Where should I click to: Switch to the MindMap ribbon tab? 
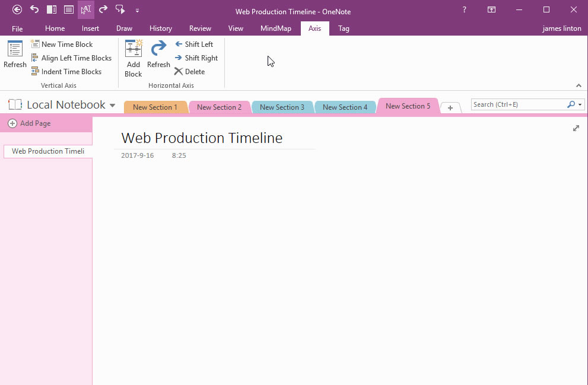coord(275,28)
